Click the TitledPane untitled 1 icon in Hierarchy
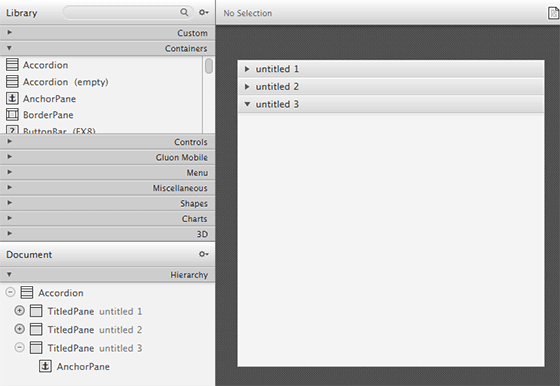Viewport: 560px width, 386px height. (x=36, y=311)
